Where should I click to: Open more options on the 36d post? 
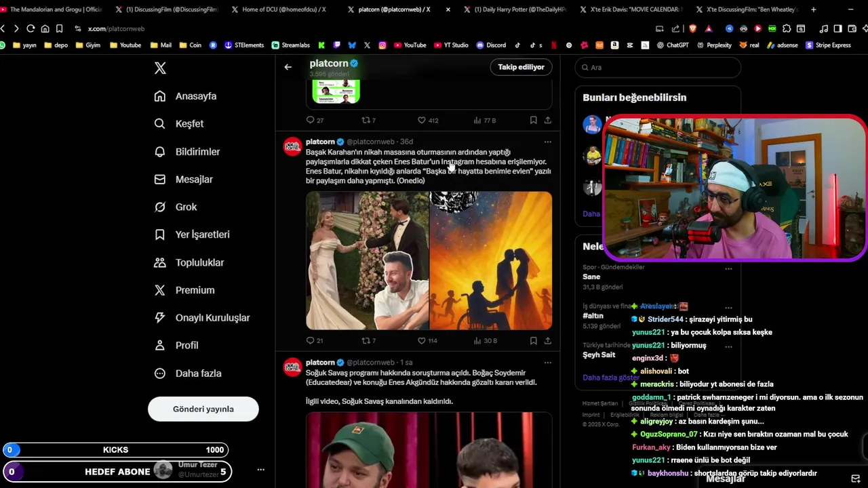pyautogui.click(x=548, y=142)
